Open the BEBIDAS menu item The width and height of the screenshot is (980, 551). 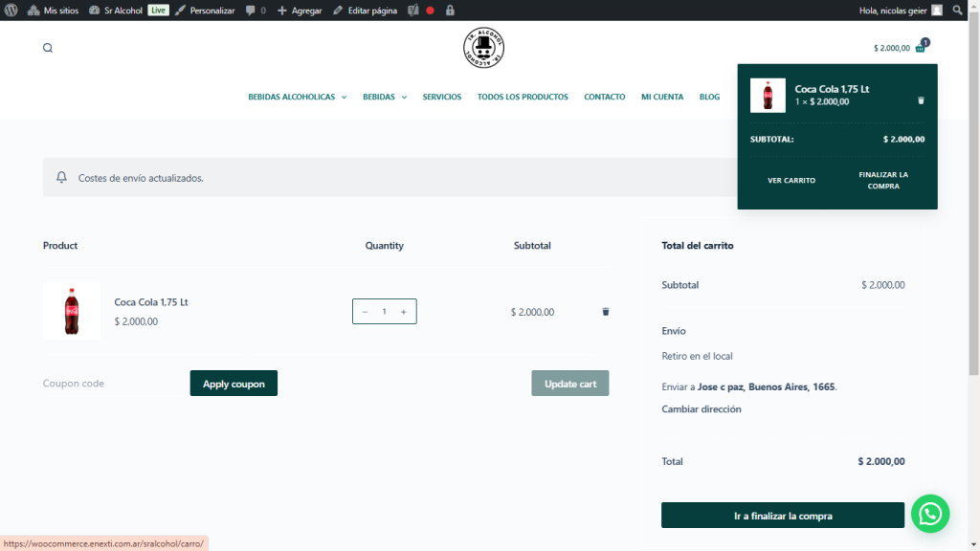(x=379, y=97)
